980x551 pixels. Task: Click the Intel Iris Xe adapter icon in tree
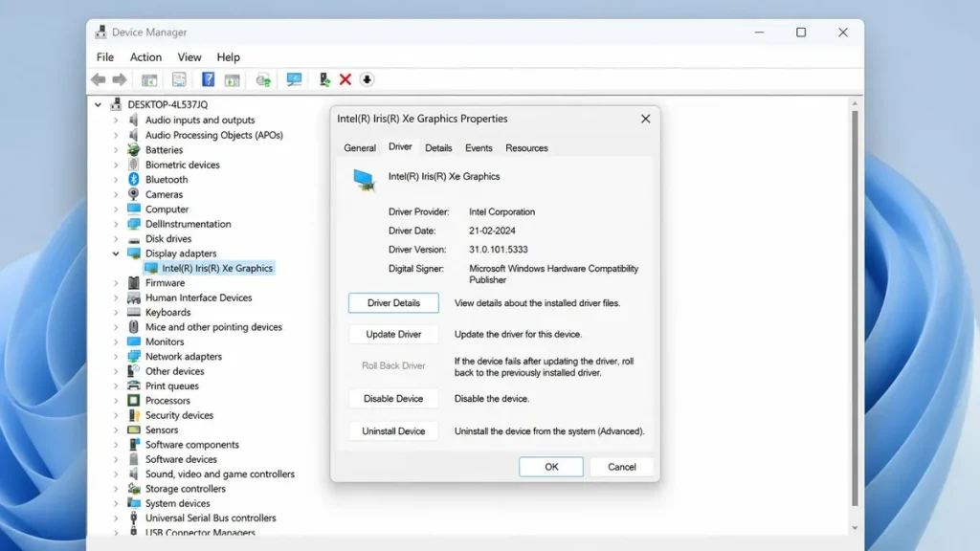[x=150, y=268]
